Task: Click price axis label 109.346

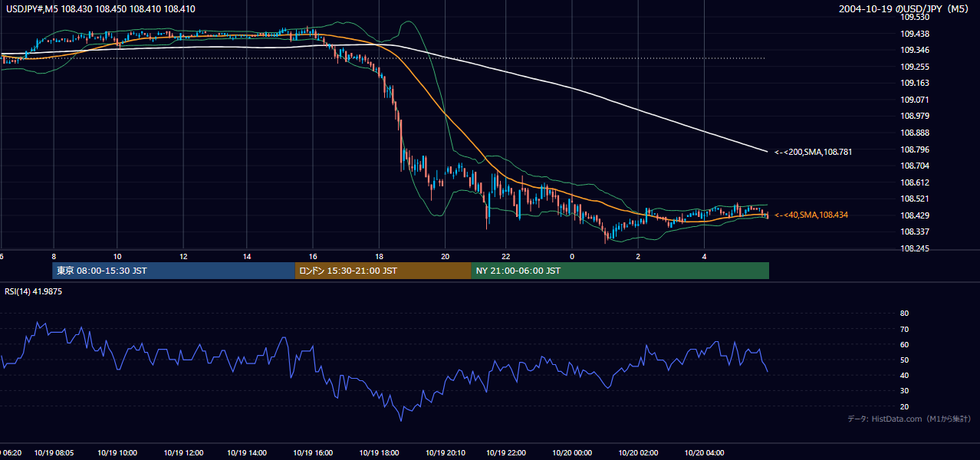Action: (914, 50)
